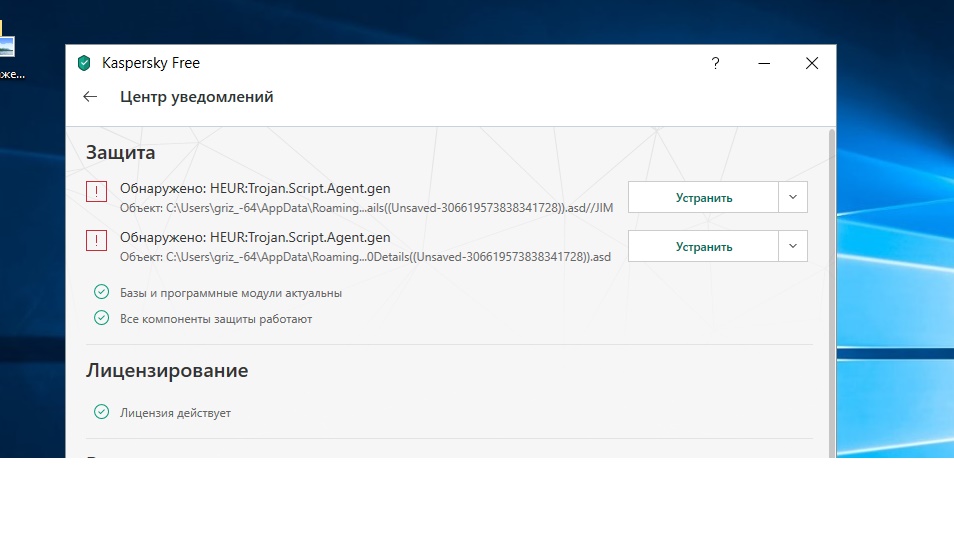Click the second "Обнаружено: HEUR:Trojan.Script.Agent.gen" title text

(x=255, y=238)
